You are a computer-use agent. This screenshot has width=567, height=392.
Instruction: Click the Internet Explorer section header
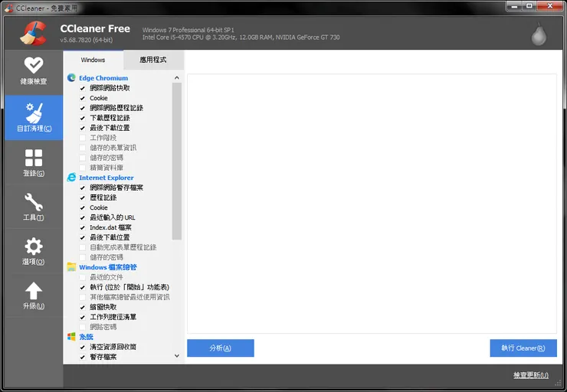click(107, 178)
